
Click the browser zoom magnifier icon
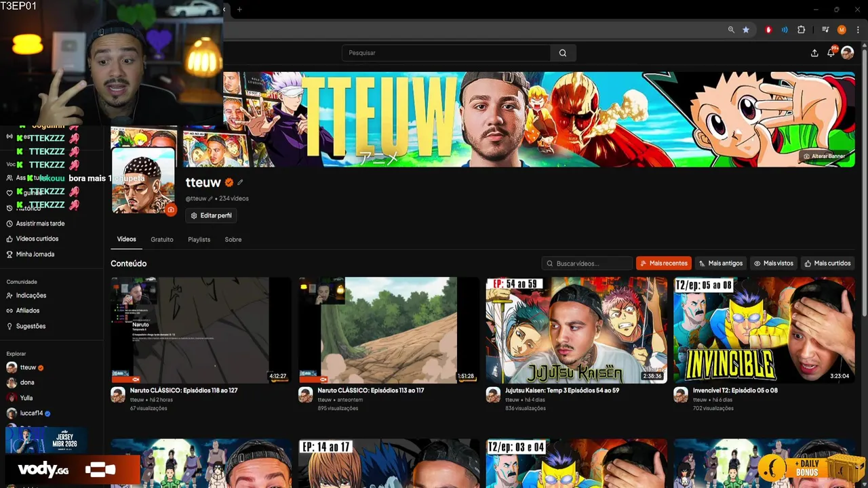(x=731, y=30)
